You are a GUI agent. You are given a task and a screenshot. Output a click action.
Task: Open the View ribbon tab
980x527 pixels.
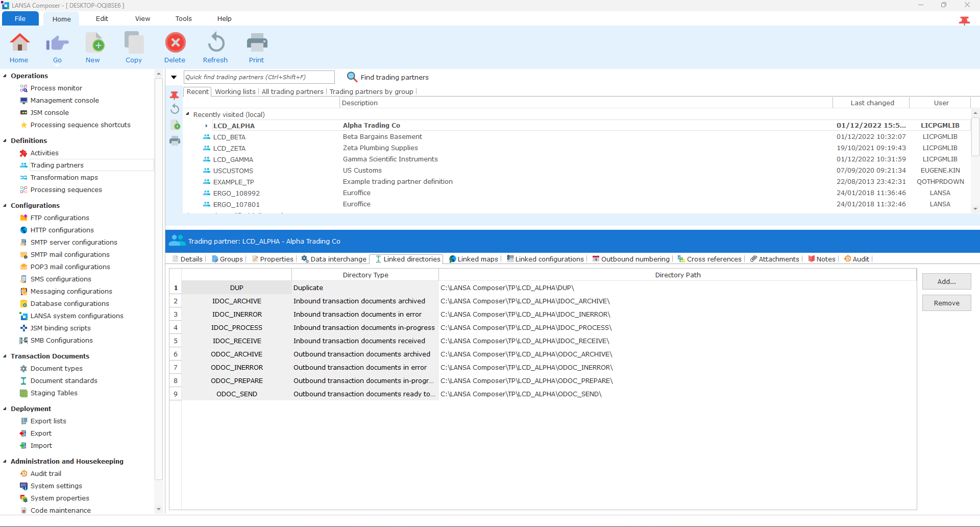point(142,19)
